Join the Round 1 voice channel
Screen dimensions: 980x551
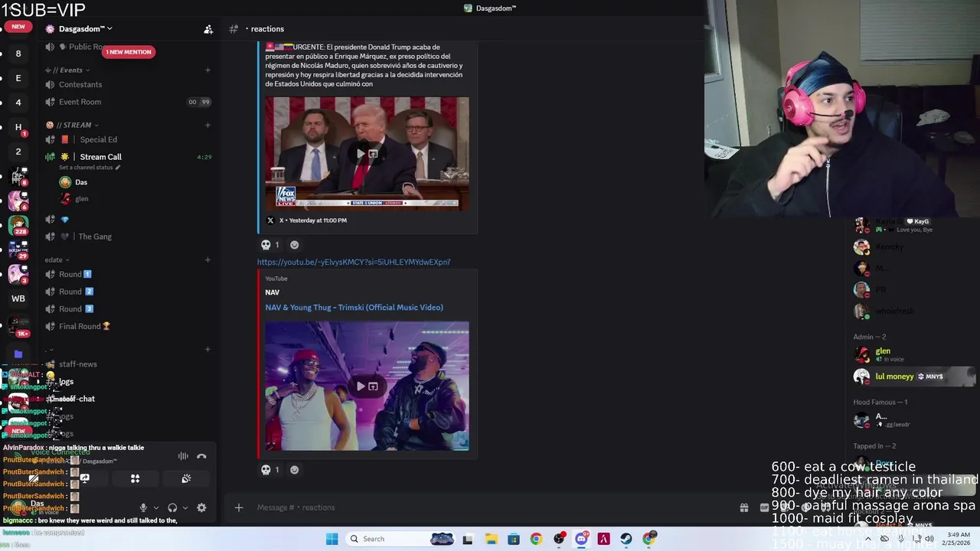pyautogui.click(x=127, y=274)
